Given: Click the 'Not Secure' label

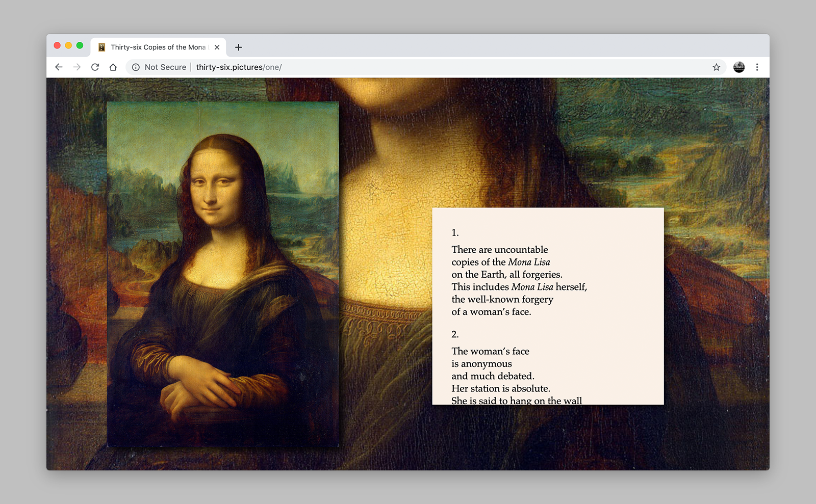Looking at the screenshot, I should pyautogui.click(x=165, y=67).
